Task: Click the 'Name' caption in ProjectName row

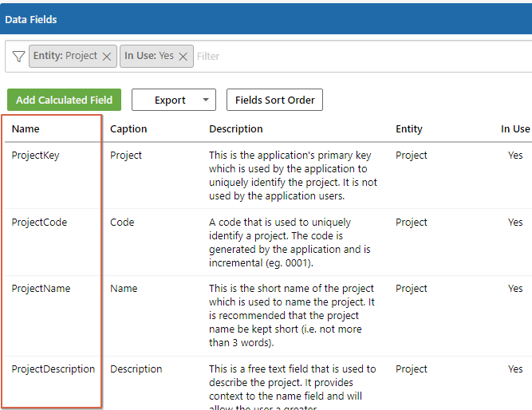Action: (x=124, y=289)
